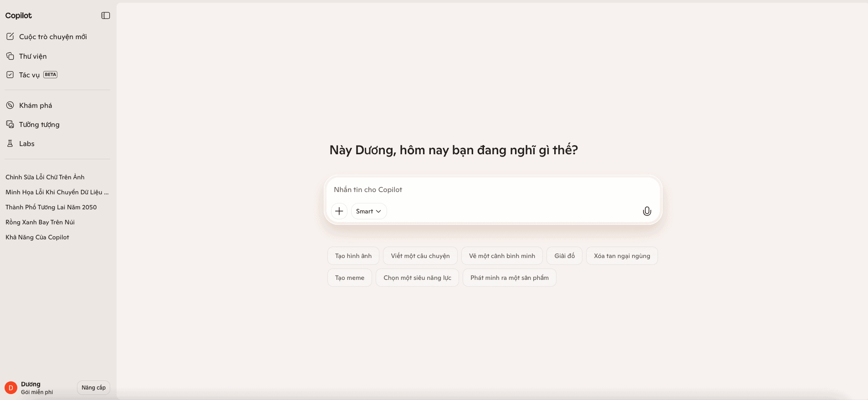Select the Viết một câu chuyện suggestion
The image size is (868, 400).
(420, 256)
